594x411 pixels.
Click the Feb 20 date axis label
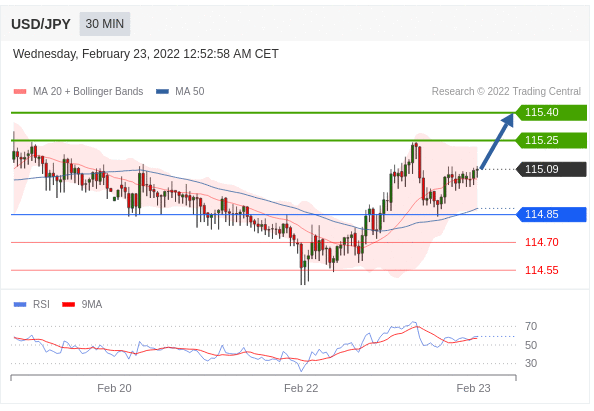[x=114, y=388]
